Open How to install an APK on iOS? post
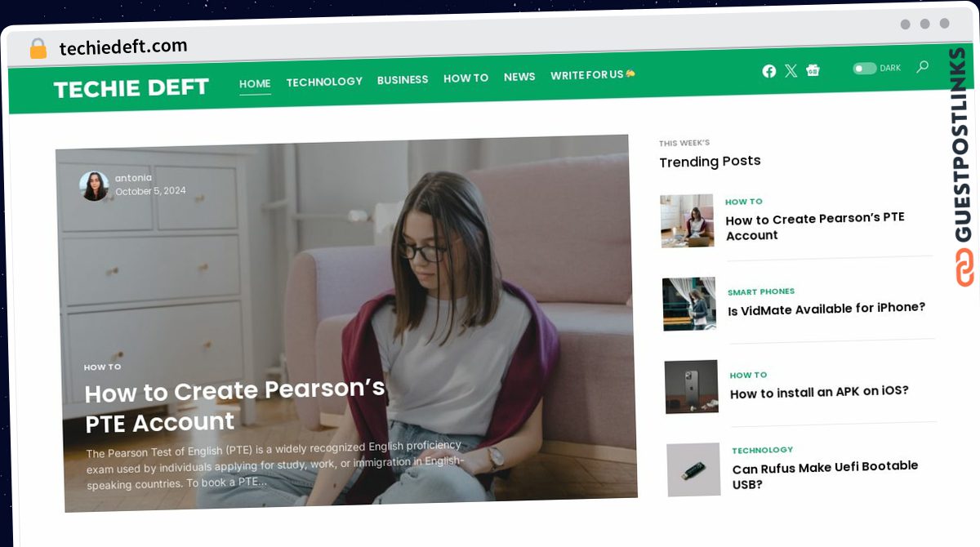This screenshot has height=547, width=980. coord(819,392)
